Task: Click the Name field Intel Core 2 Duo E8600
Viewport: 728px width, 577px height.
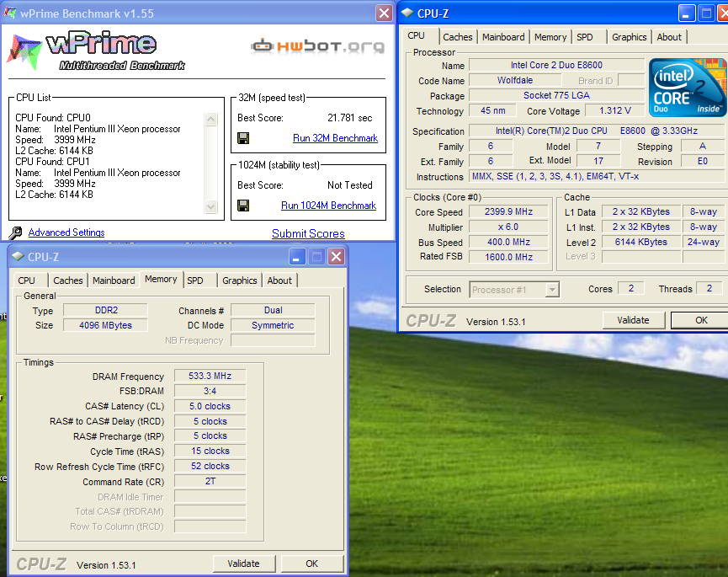Action: (556, 65)
